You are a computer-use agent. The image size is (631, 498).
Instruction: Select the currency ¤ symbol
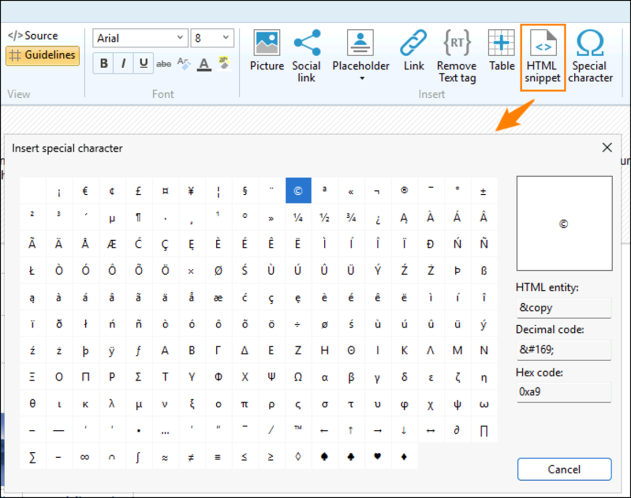point(165,191)
